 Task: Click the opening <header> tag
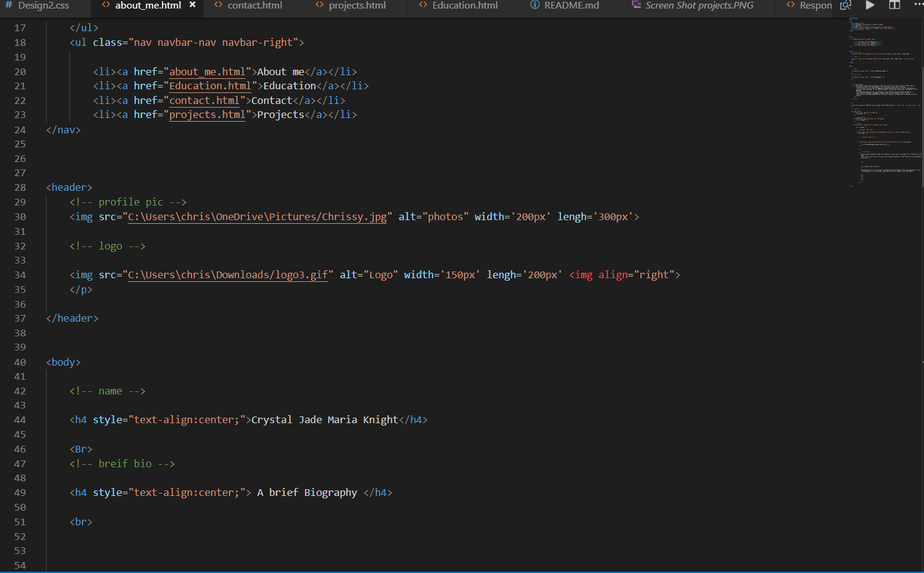(69, 187)
